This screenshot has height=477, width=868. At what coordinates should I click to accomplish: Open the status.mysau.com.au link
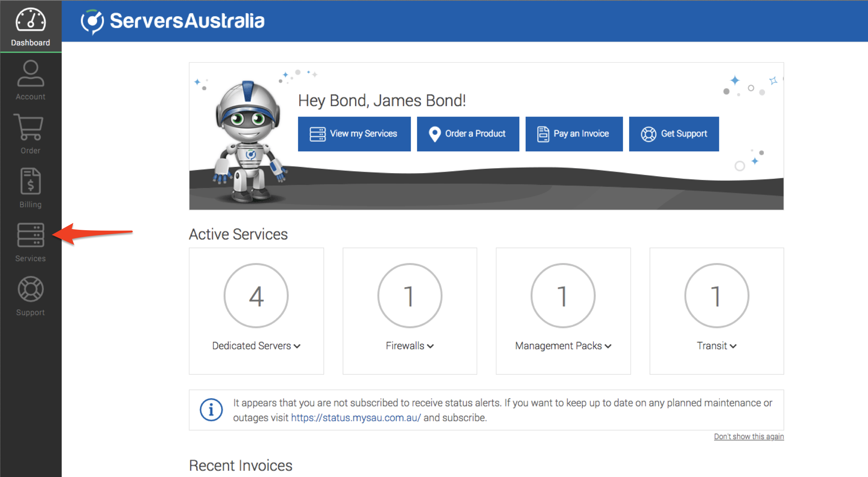(x=356, y=418)
